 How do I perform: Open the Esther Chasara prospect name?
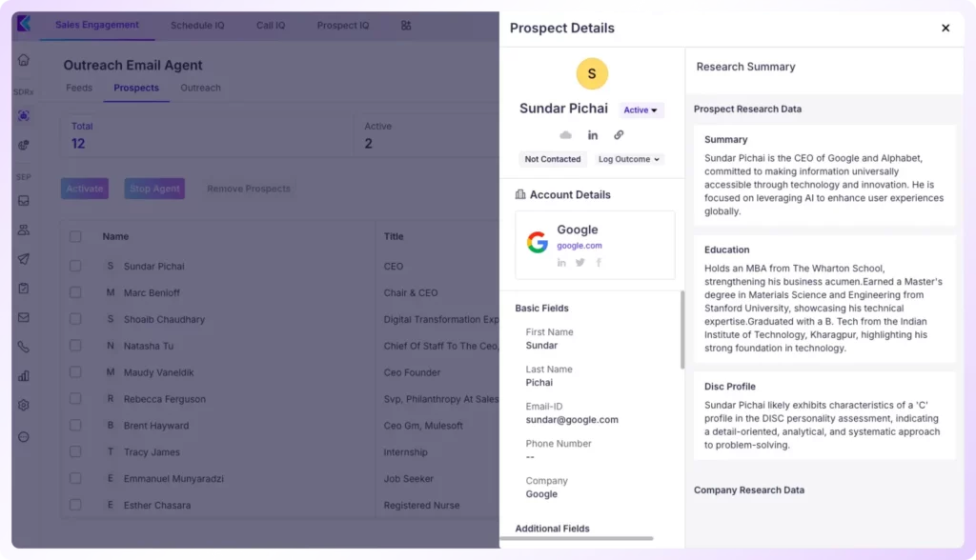pyautogui.click(x=157, y=506)
